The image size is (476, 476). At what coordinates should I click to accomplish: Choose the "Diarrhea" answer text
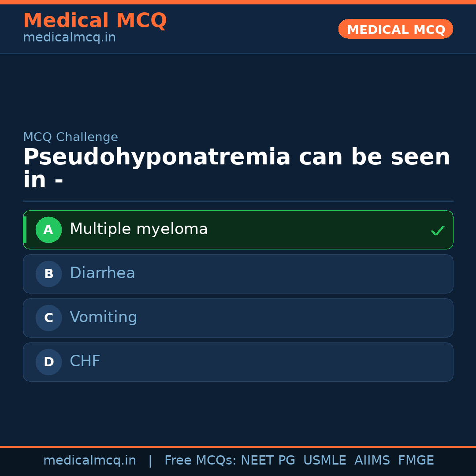102,273
